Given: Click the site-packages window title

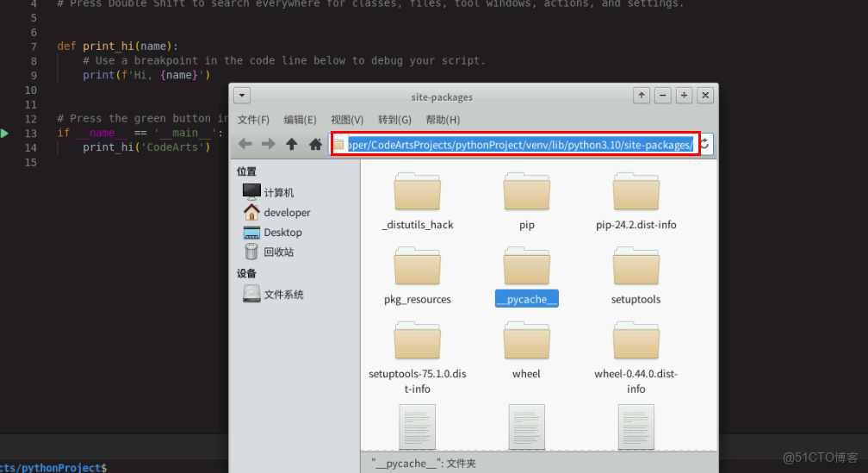Looking at the screenshot, I should click(x=442, y=96).
